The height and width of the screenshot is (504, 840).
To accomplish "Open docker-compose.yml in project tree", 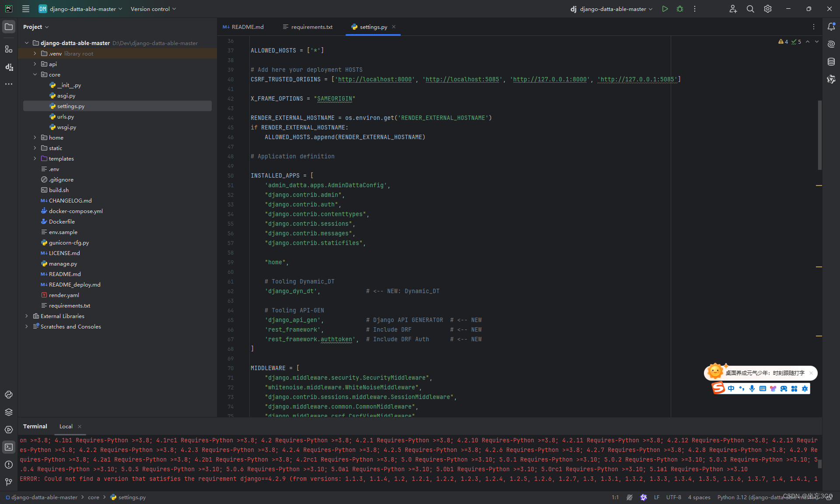I will pyautogui.click(x=76, y=211).
